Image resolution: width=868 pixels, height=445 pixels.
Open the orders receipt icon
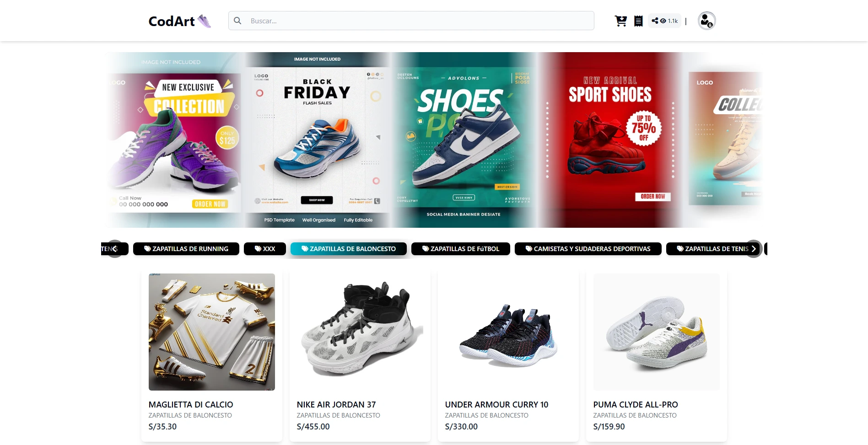(638, 21)
